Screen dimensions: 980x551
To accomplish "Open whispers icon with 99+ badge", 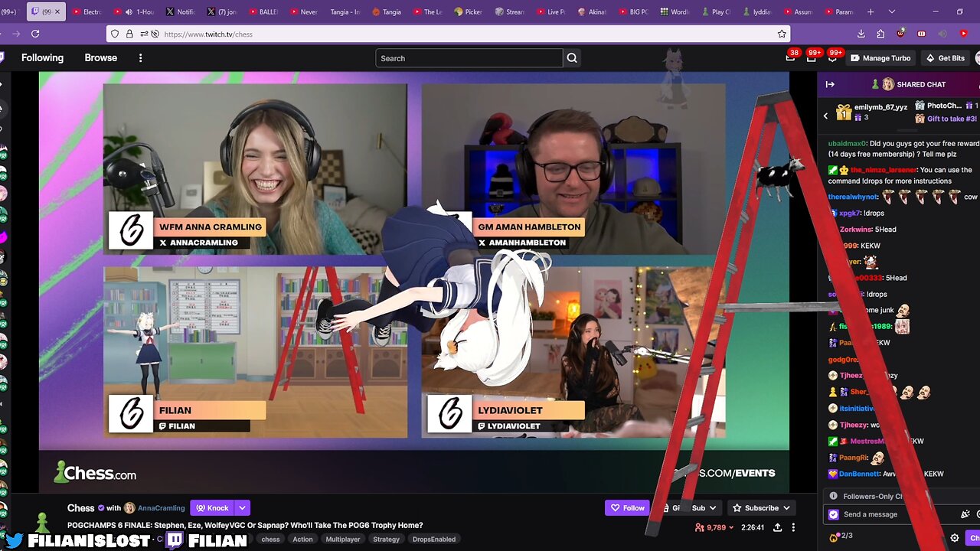I will pos(832,57).
